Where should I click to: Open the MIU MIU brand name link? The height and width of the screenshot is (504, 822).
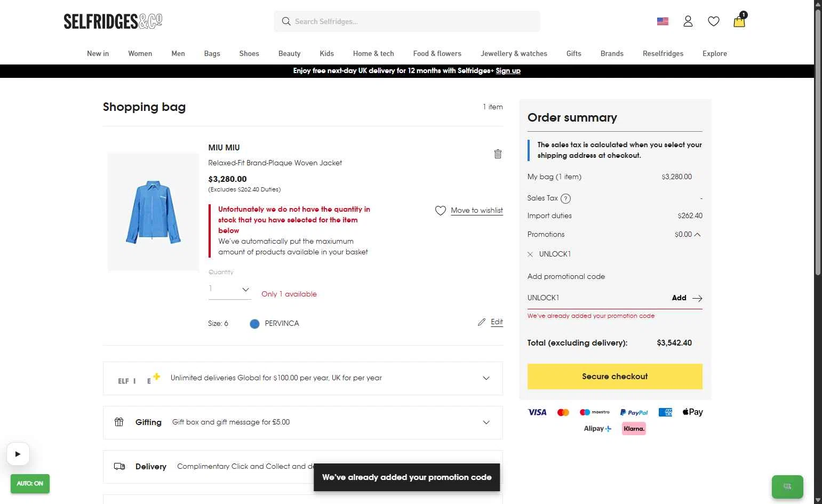[x=224, y=148]
